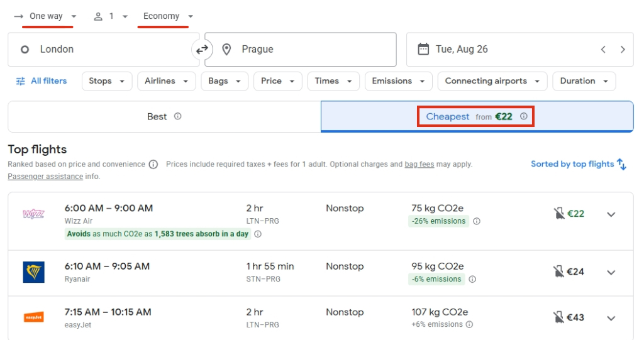Viewport: 644px width, 340px height.
Task: Click the calendar icon in date field
Action: (x=423, y=49)
